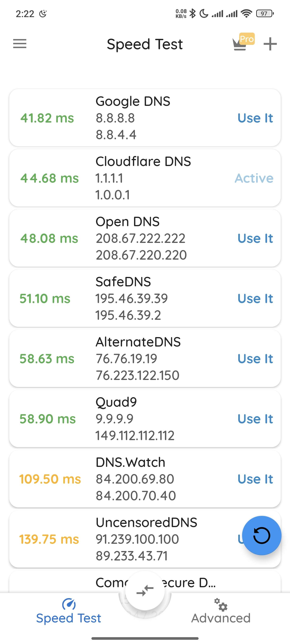Switch to the Speed Test tab

coord(68,611)
